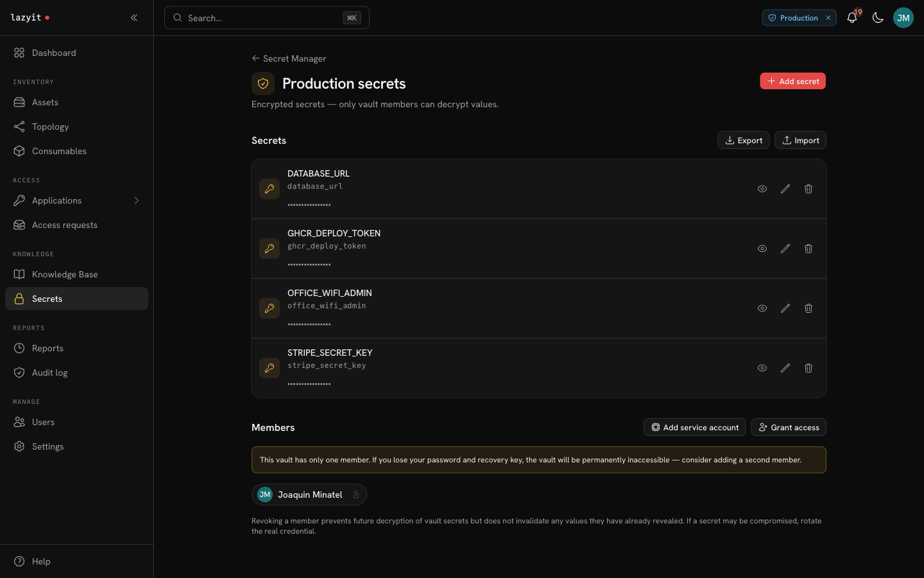Edit the GHCR_DEPLOY_TOKEN secret
The image size is (924, 578).
(785, 249)
